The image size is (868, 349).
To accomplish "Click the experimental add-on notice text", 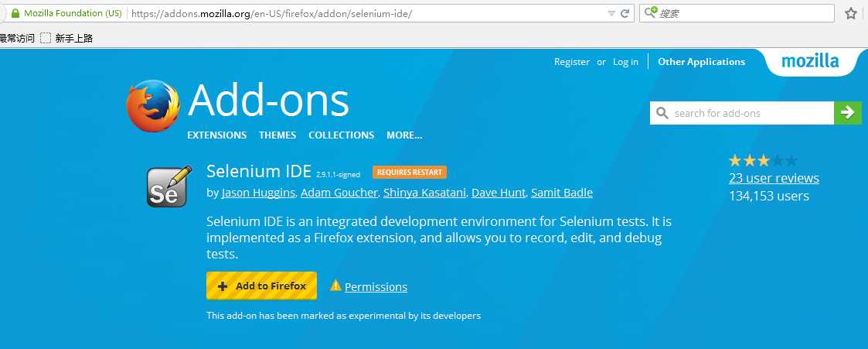I will [344, 316].
